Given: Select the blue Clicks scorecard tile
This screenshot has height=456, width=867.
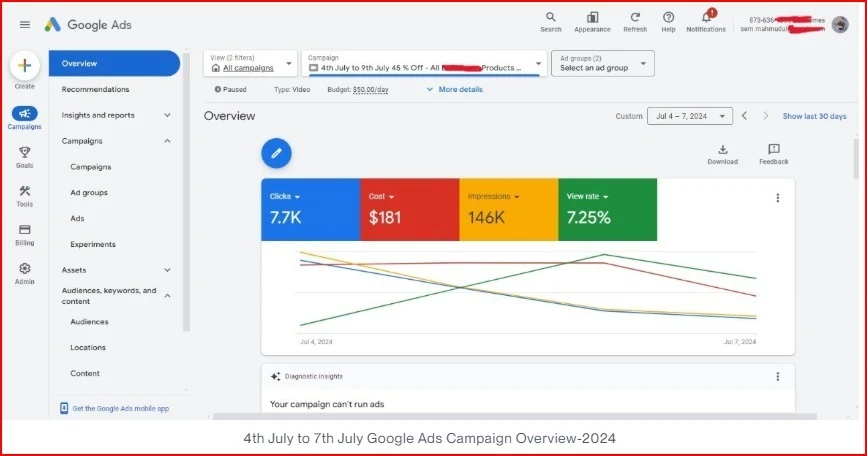Looking at the screenshot, I should [x=311, y=209].
